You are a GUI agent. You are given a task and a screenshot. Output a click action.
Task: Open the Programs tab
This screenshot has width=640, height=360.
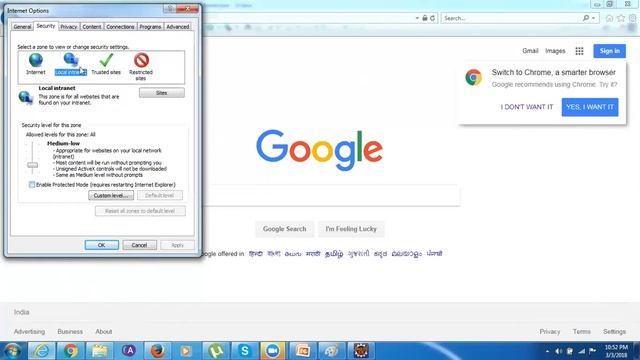(150, 27)
